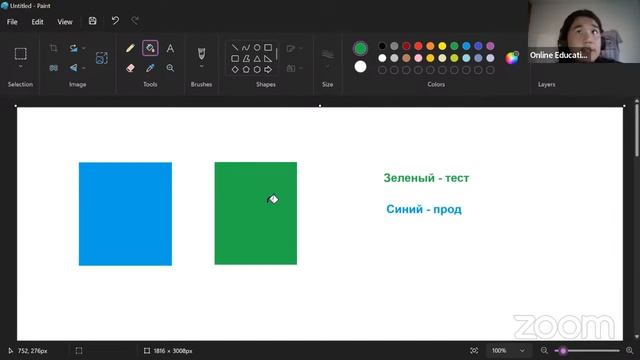Pick the Triangle shape
This screenshot has width=640, height=360.
coord(257,59)
